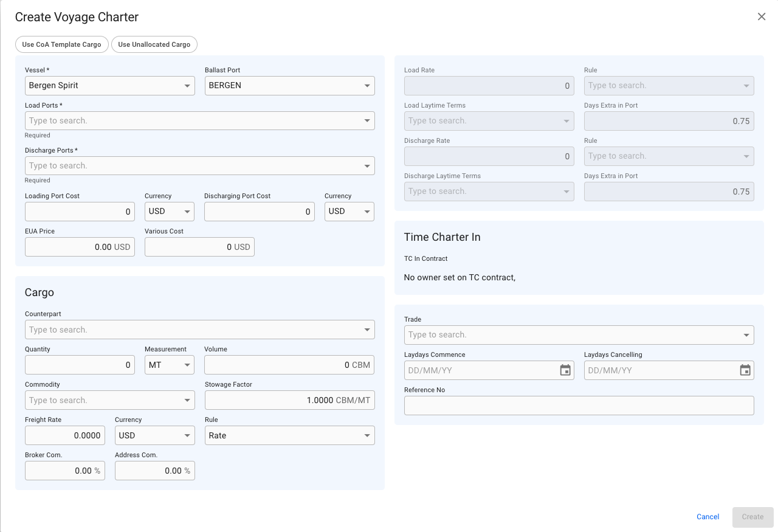This screenshot has height=532, width=778.
Task: Expand the Vessel dropdown arrow
Action: coord(187,86)
